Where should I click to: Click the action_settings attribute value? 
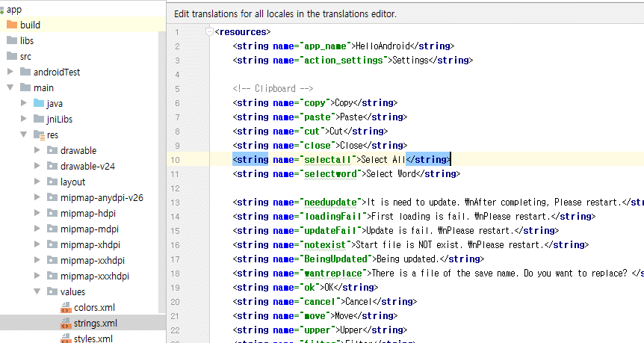pyautogui.click(x=344, y=61)
